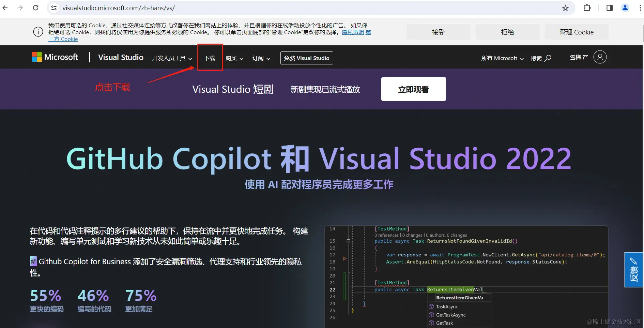Click the Microsoft logo
Image resolution: width=644 pixels, height=328 pixels.
click(55, 57)
